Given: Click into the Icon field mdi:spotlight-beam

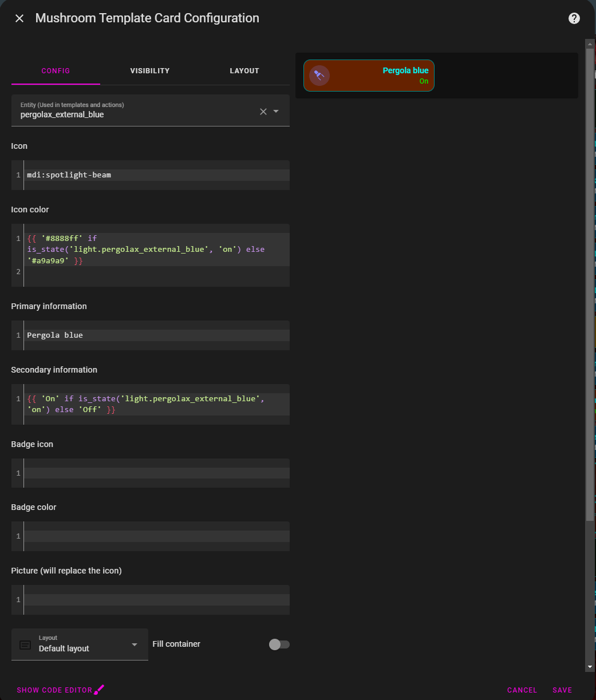Looking at the screenshot, I should pyautogui.click(x=155, y=175).
